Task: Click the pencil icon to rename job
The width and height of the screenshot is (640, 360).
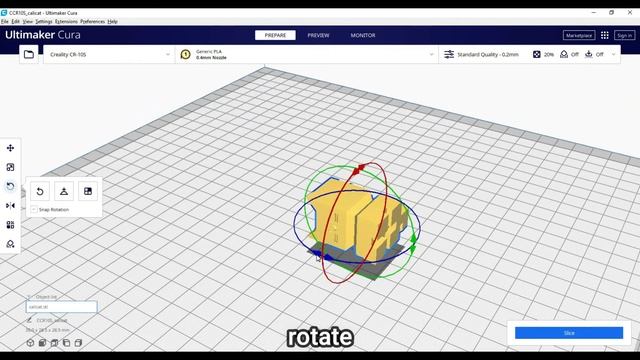Action: tap(29, 320)
